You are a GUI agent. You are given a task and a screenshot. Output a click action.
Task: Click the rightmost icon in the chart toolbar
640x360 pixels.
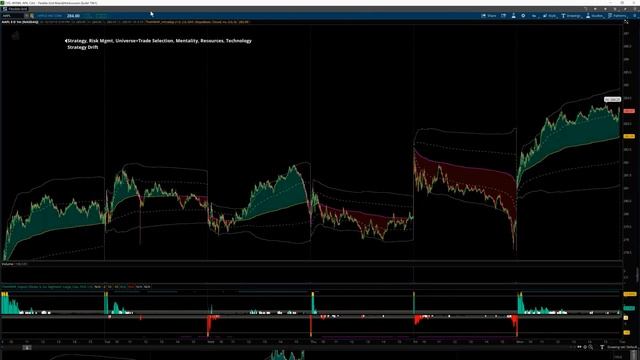(x=635, y=16)
